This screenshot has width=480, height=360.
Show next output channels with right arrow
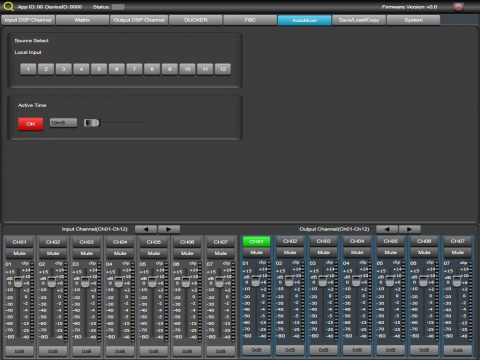click(x=410, y=229)
